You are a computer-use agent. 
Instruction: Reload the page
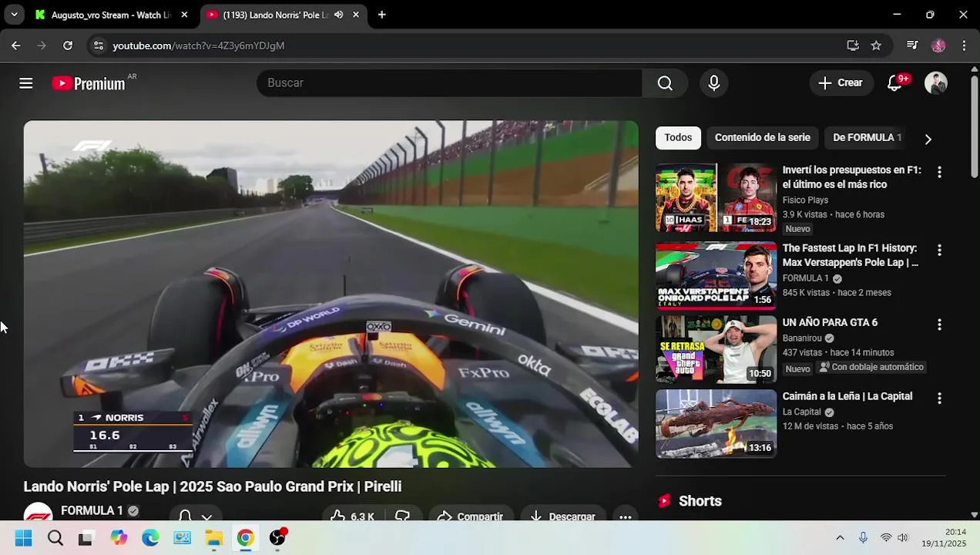pyautogui.click(x=68, y=45)
